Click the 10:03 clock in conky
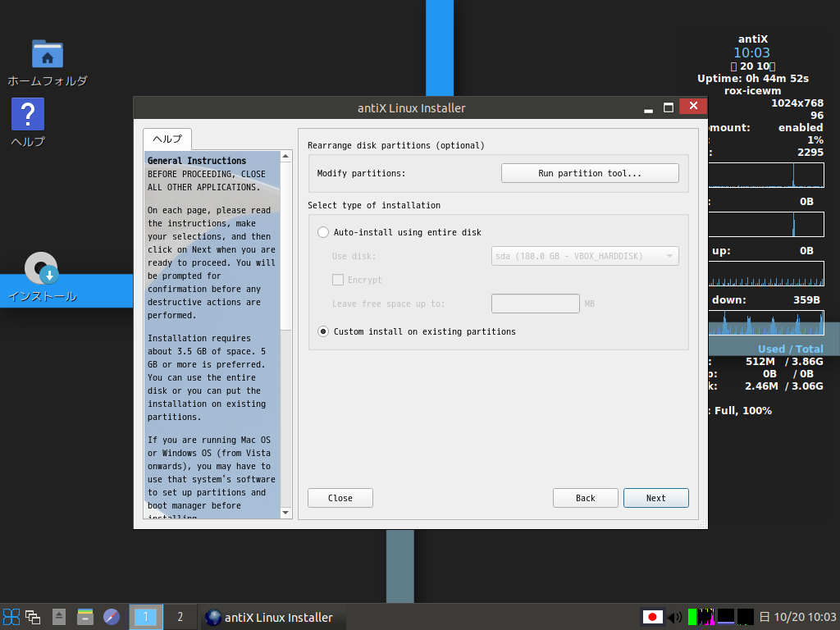This screenshot has height=630, width=840. [751, 52]
